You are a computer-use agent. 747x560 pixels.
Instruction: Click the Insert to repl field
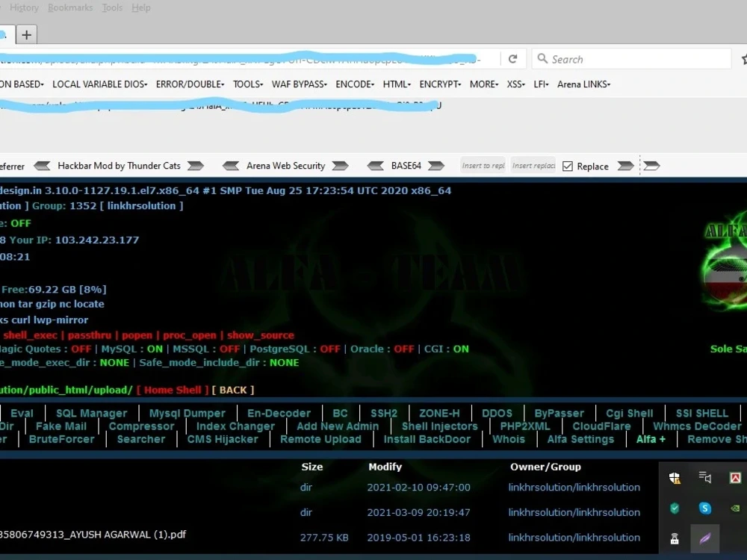[483, 166]
